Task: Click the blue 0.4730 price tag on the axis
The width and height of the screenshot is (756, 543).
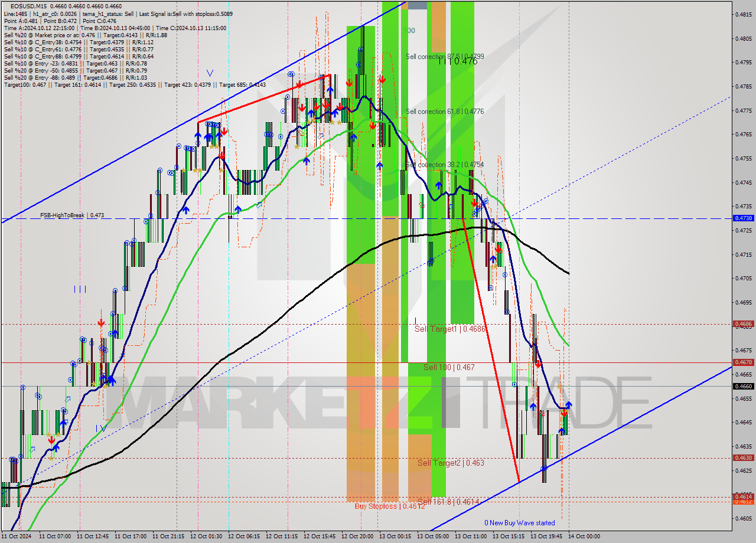Action: click(x=743, y=218)
